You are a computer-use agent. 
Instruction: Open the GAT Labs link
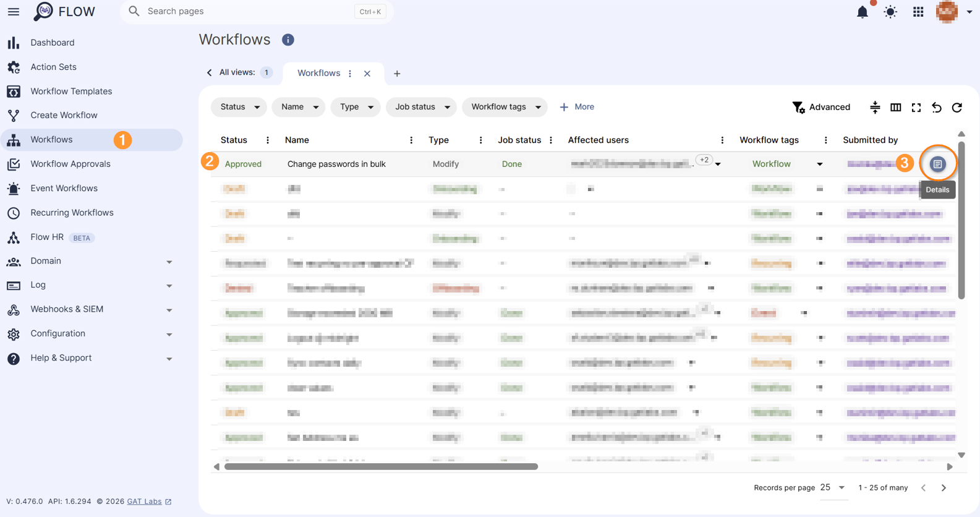(x=149, y=502)
